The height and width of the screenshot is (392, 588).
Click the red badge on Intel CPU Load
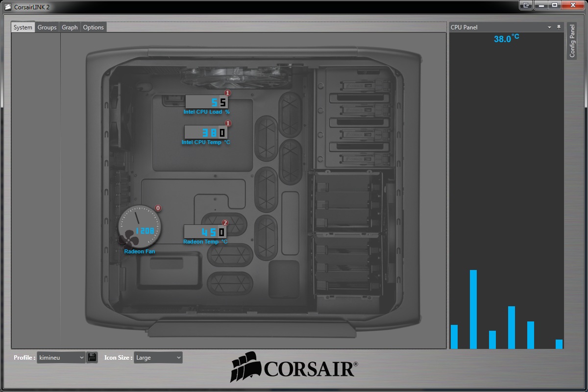coord(227,93)
